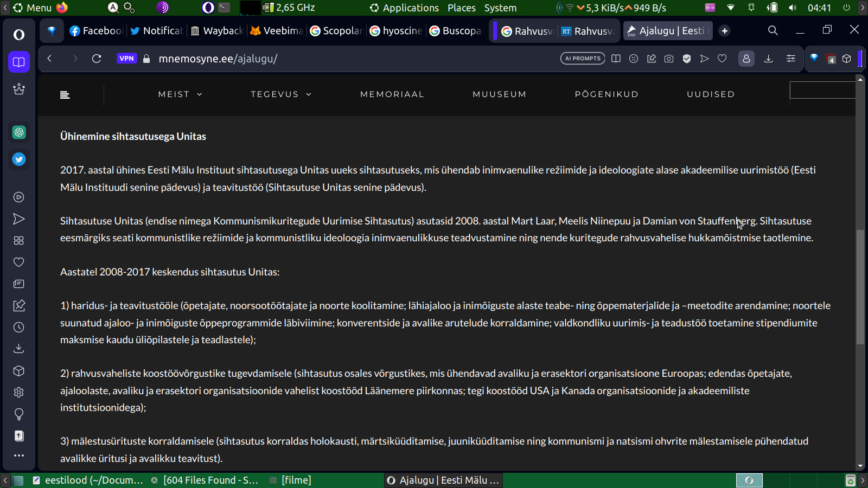The width and height of the screenshot is (868, 488).
Task: Expand the TEGEVUS dropdown menu
Action: 281,94
